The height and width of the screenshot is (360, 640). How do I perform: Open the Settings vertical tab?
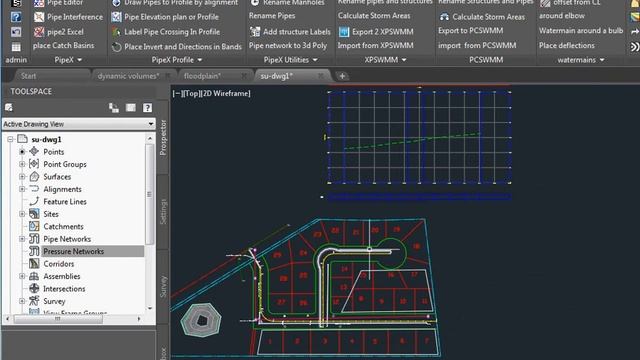pyautogui.click(x=163, y=211)
